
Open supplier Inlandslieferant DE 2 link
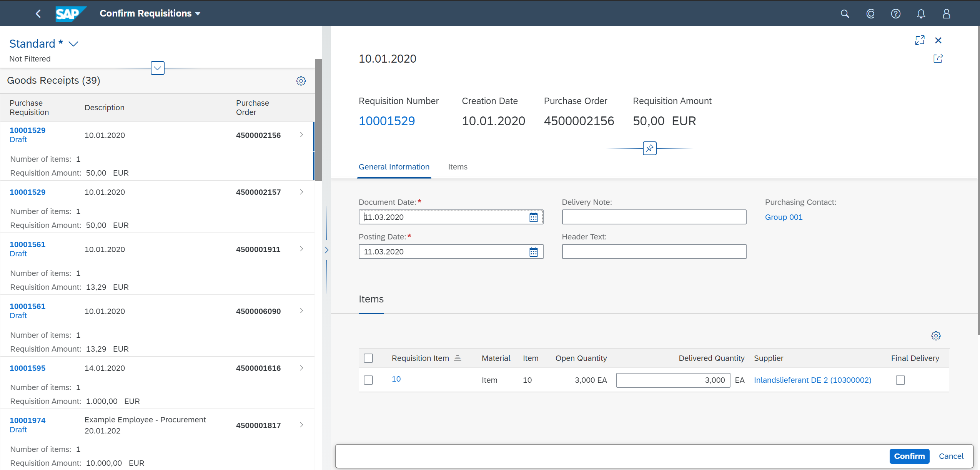pyautogui.click(x=812, y=380)
